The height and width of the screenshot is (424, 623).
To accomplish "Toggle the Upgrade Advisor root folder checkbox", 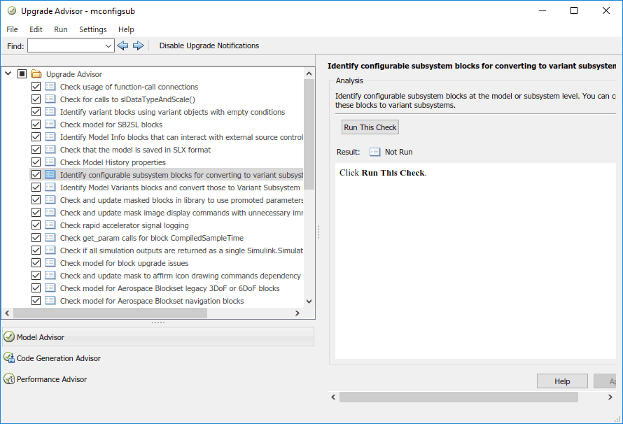I will point(22,74).
